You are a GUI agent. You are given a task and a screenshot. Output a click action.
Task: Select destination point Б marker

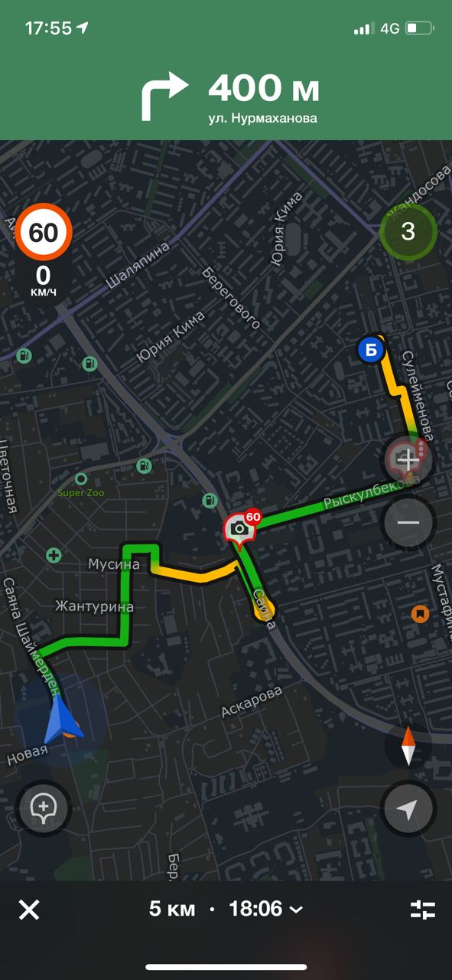[x=370, y=351]
